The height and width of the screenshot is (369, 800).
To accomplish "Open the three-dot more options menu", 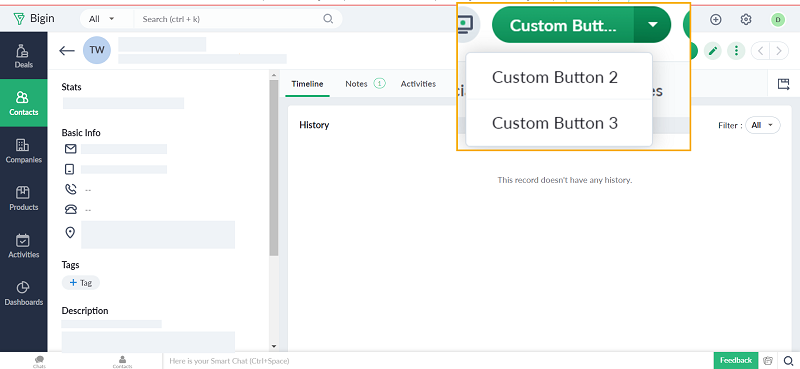I will [x=736, y=51].
